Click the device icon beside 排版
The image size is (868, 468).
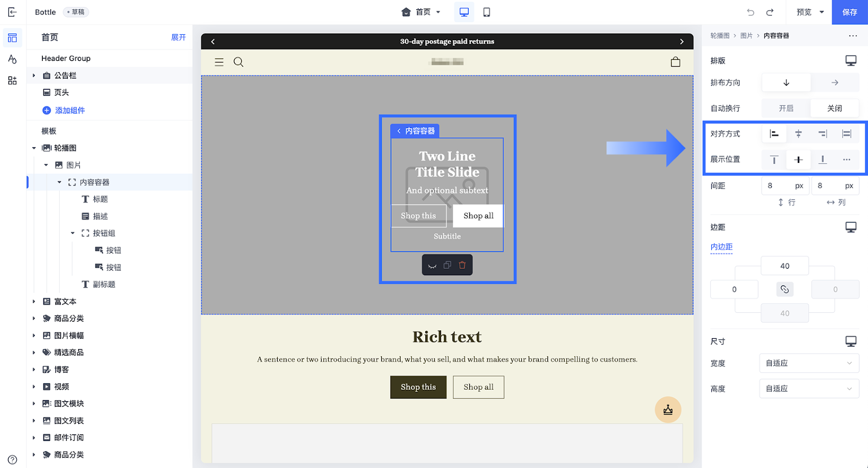[851, 61]
